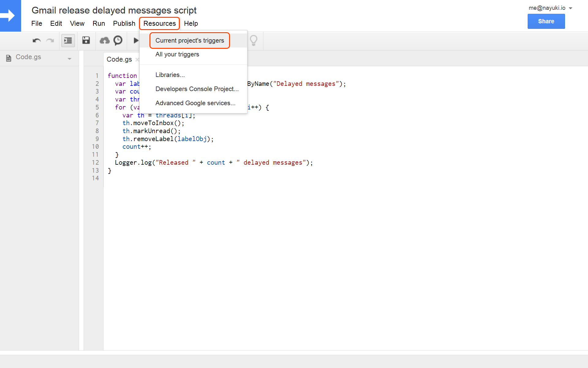The image size is (588, 368).
Task: Close the Code.gs editor tab
Action: click(x=137, y=59)
